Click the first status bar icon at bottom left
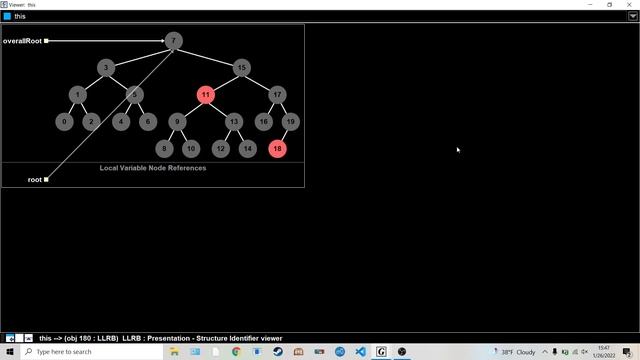Viewport: 640px width, 360px height. click(10, 338)
